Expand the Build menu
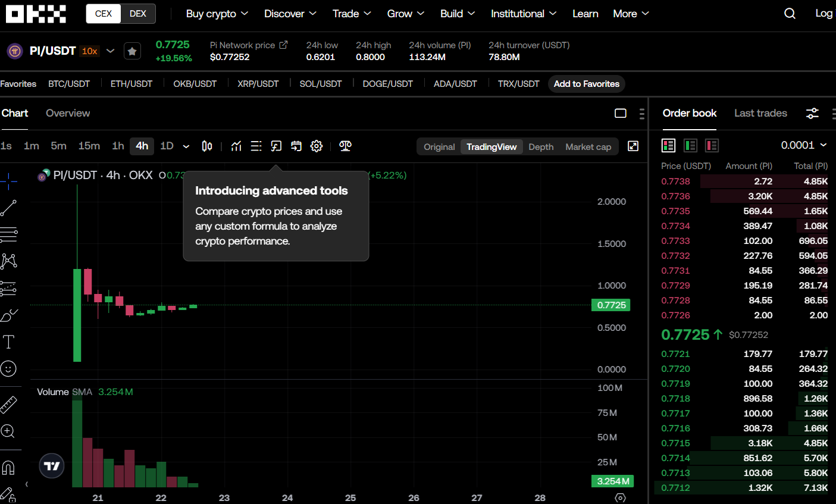This screenshot has height=504, width=836. [x=458, y=14]
